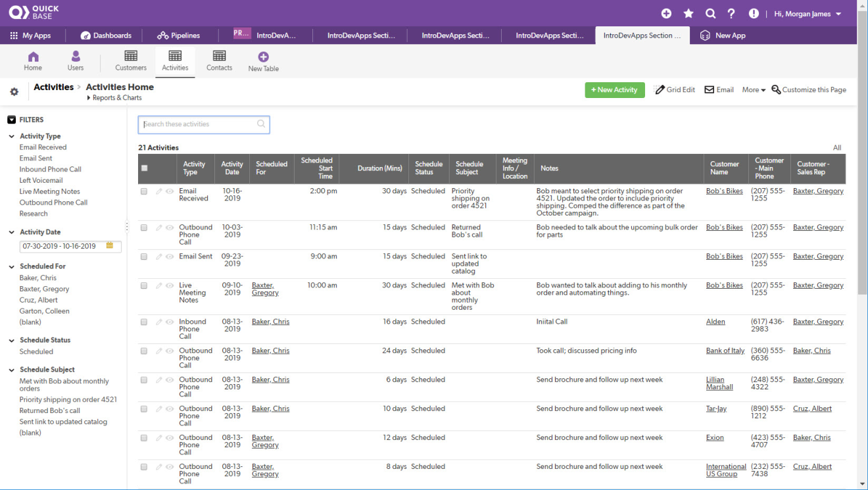Open the search magnifier in top bar
Viewport: 868px width, 490px height.
[x=710, y=14]
